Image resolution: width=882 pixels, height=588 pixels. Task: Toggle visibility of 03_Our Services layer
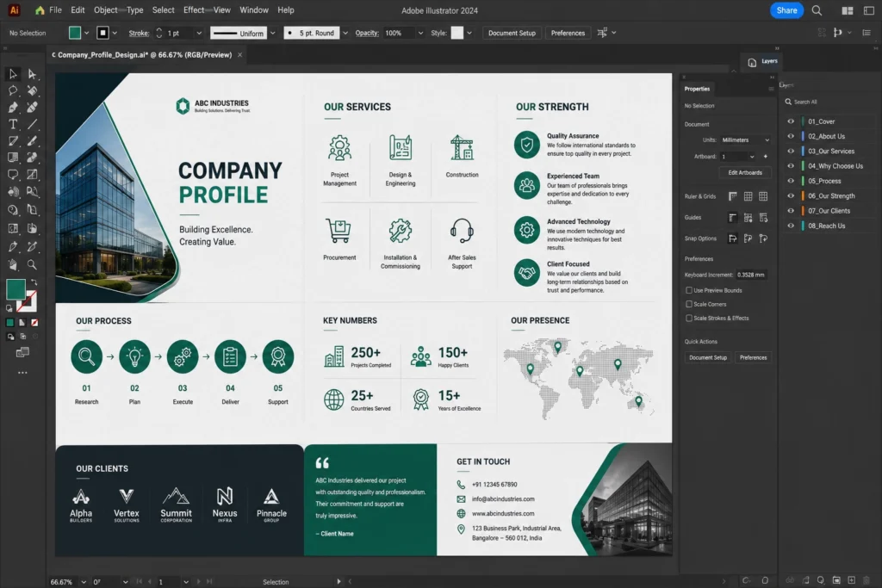(x=791, y=152)
